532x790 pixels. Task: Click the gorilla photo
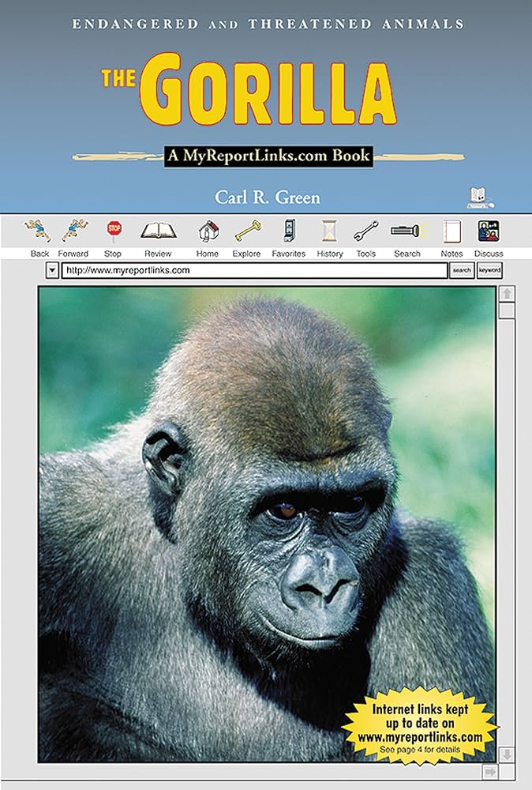pos(267,524)
